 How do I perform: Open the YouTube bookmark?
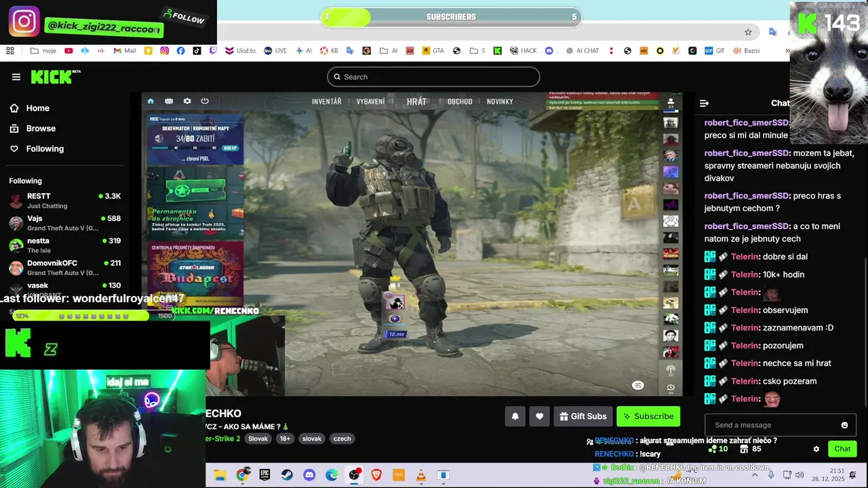pyautogui.click(x=68, y=51)
